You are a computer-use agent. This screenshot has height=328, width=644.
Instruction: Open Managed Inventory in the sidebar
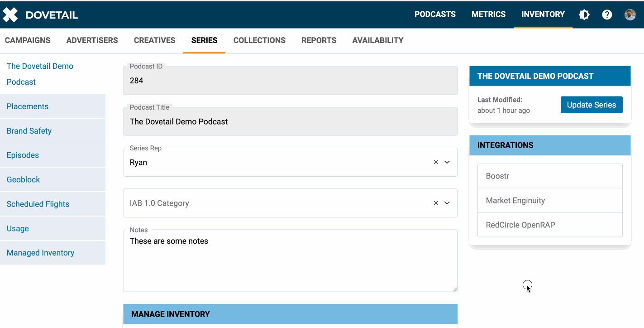52,253
